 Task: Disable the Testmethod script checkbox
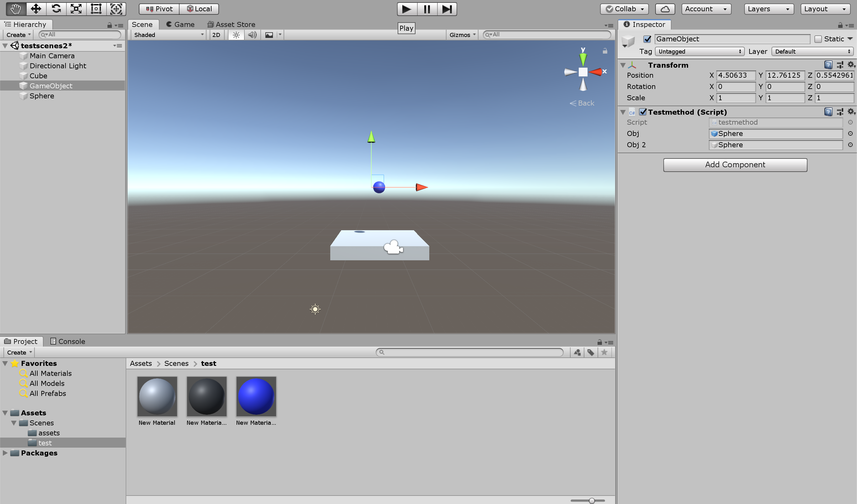[643, 112]
